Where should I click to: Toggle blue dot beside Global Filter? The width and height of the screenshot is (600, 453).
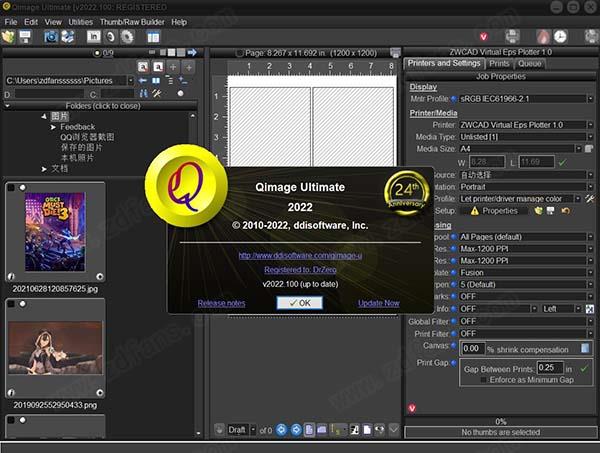454,321
